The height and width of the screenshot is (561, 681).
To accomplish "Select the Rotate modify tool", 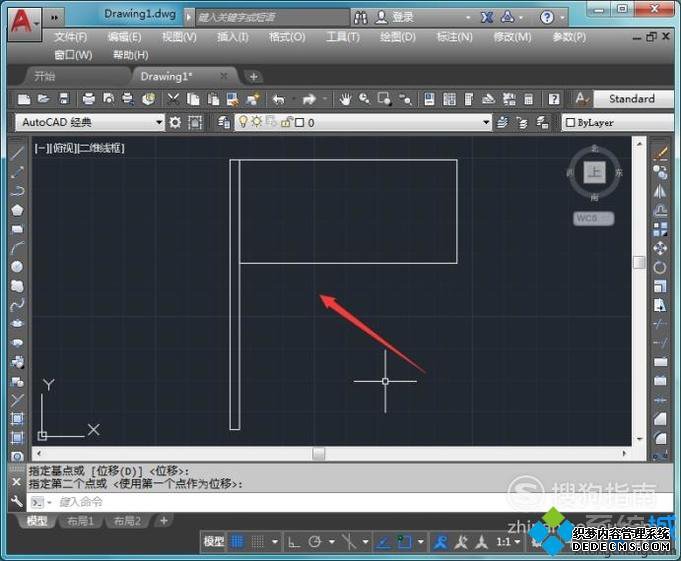I will (660, 267).
